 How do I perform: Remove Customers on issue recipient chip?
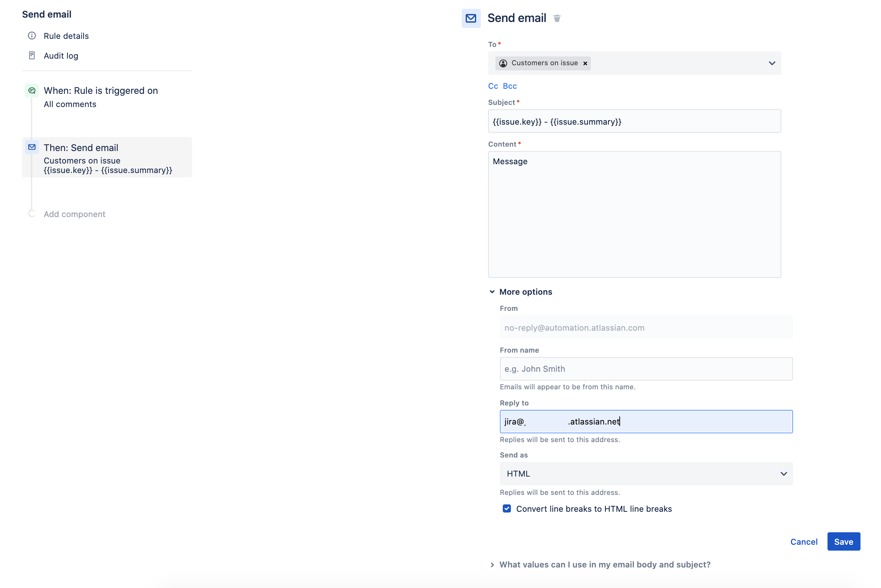585,63
